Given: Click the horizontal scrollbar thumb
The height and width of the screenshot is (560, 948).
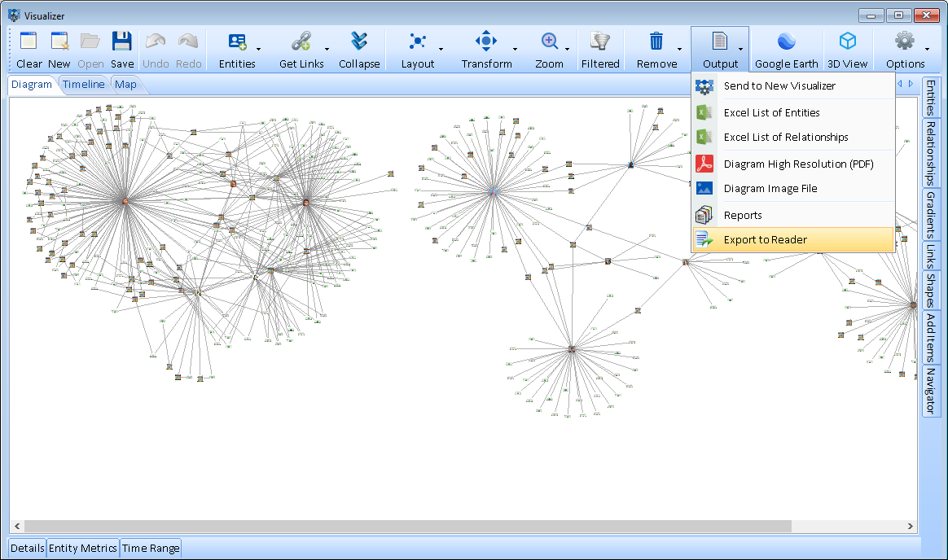Looking at the screenshot, I should point(407,526).
